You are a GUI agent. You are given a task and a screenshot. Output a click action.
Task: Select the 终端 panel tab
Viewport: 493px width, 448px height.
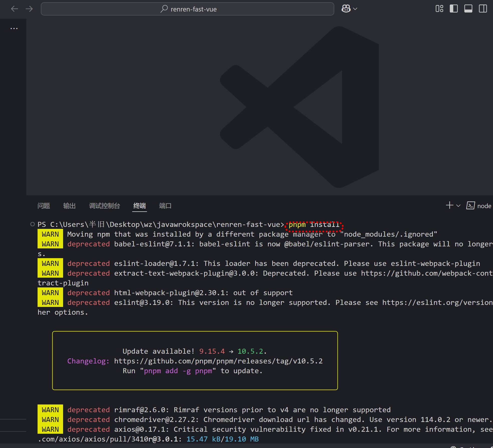139,206
